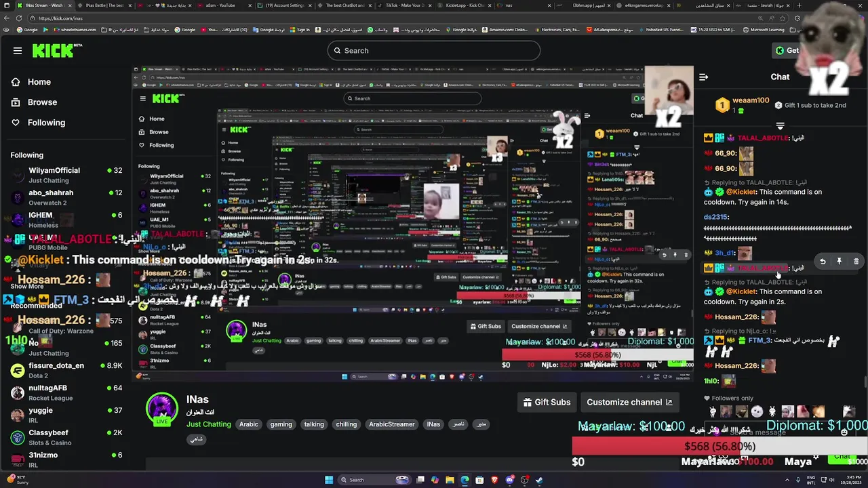Screen dimensions: 868x488
Task: Collapse the chat panel with arrow icon
Action: [x=703, y=77]
